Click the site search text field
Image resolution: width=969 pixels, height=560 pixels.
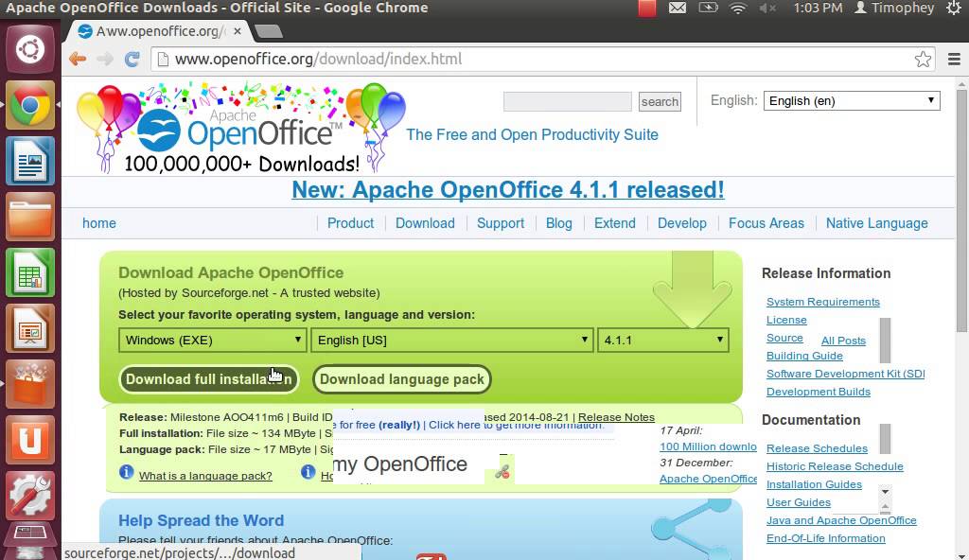point(568,101)
